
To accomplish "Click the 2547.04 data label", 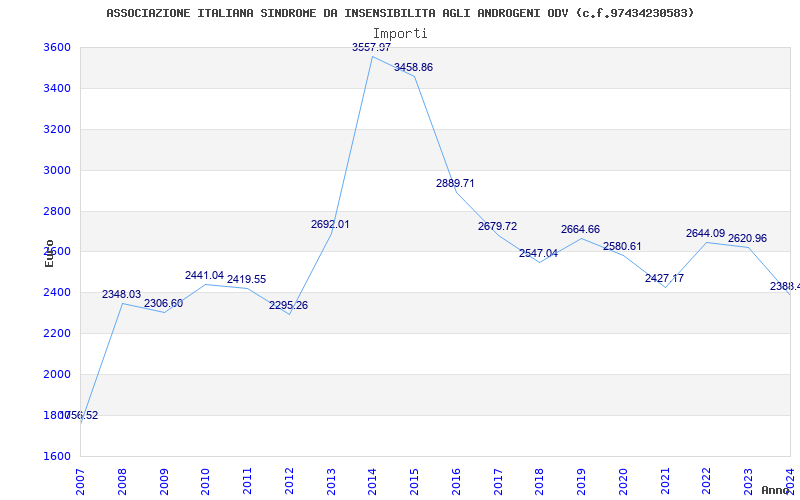I will coord(538,253).
